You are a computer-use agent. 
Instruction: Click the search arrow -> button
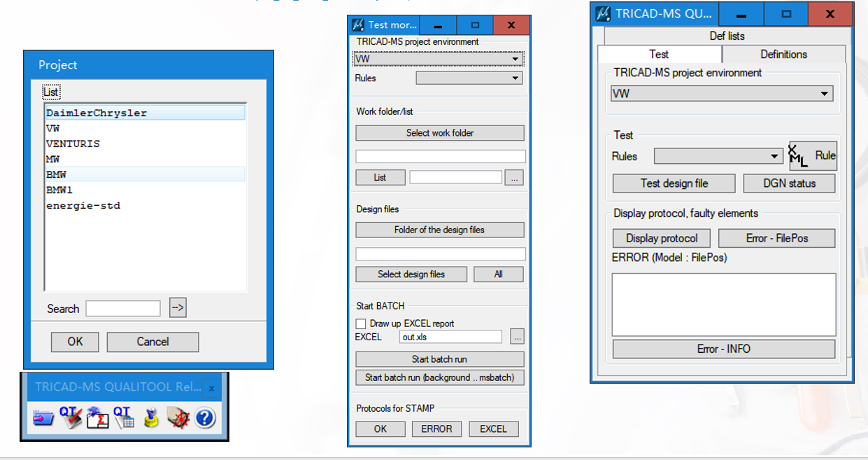point(178,307)
